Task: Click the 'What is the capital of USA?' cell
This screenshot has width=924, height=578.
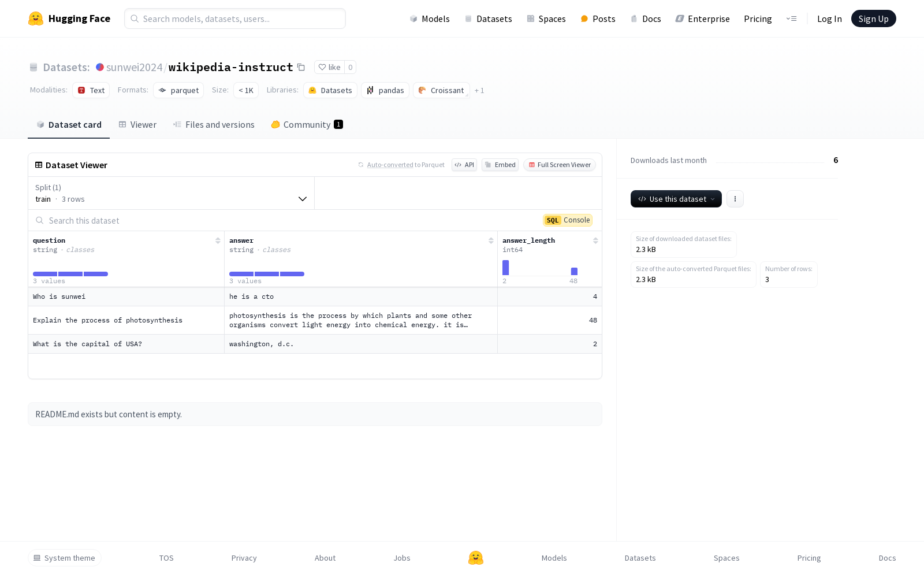Action: [126, 344]
